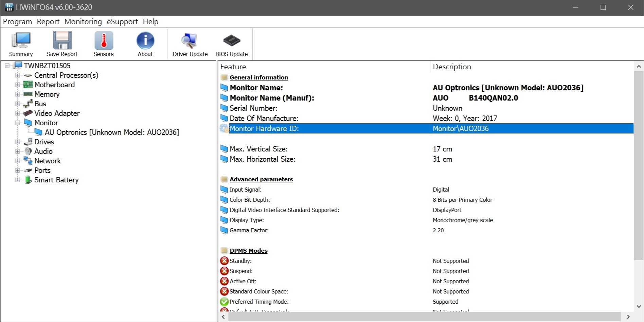Expand the Memory node
This screenshot has width=644, height=322.
tap(18, 94)
